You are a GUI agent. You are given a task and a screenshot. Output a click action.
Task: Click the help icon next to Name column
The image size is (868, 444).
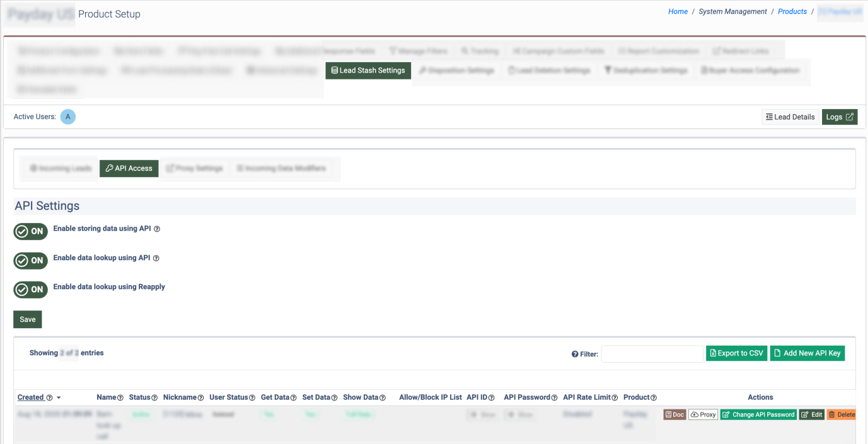[x=120, y=398]
